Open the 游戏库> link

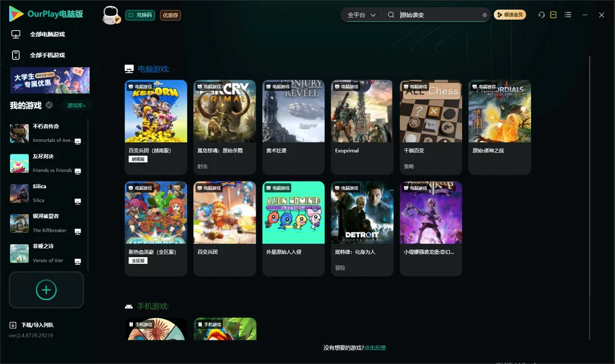point(76,105)
